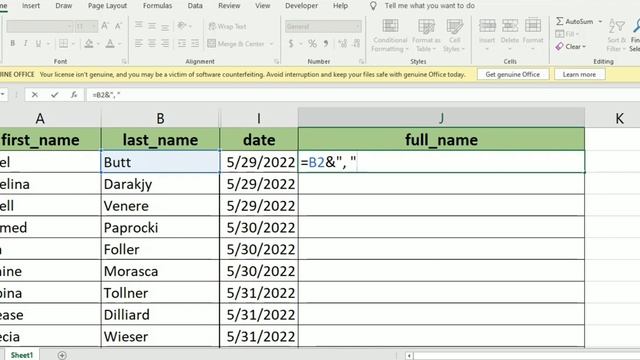The width and height of the screenshot is (640, 360).
Task: Apply accounting dollar format
Action: coord(291,43)
